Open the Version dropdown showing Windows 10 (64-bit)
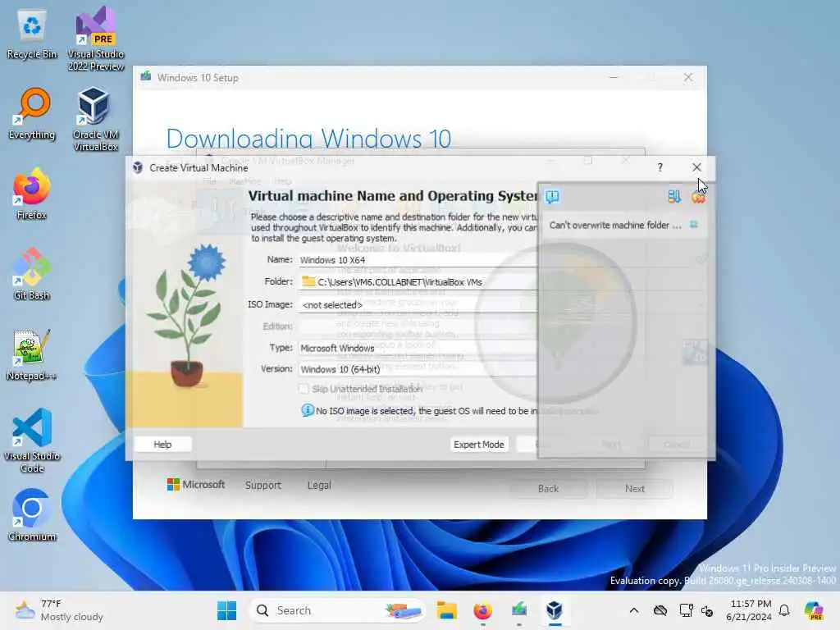The height and width of the screenshot is (630, 840). coord(418,369)
